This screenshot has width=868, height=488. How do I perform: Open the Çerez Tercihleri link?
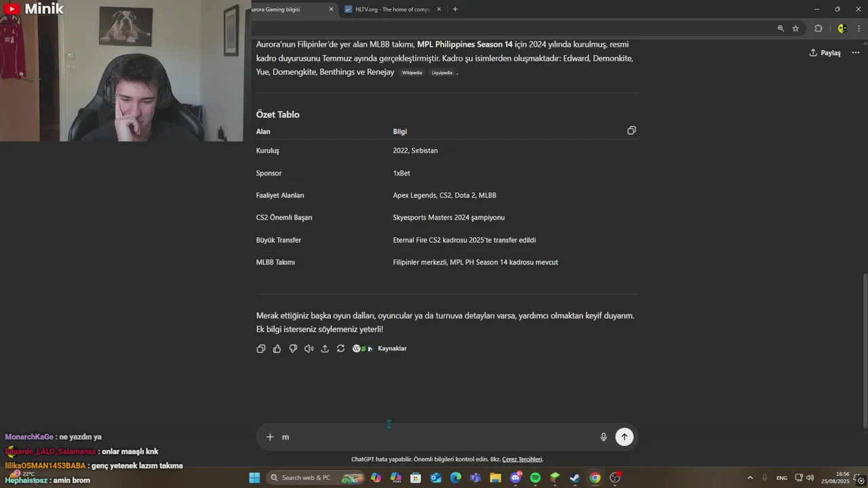tap(522, 460)
